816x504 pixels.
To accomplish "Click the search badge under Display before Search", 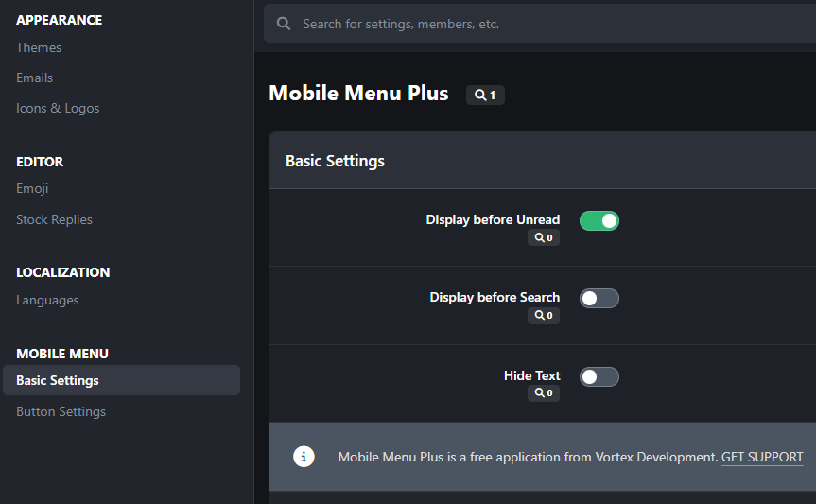I will coord(544,316).
